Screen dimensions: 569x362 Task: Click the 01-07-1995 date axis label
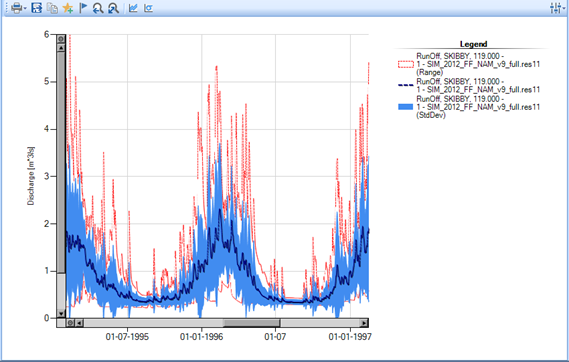tap(127, 337)
